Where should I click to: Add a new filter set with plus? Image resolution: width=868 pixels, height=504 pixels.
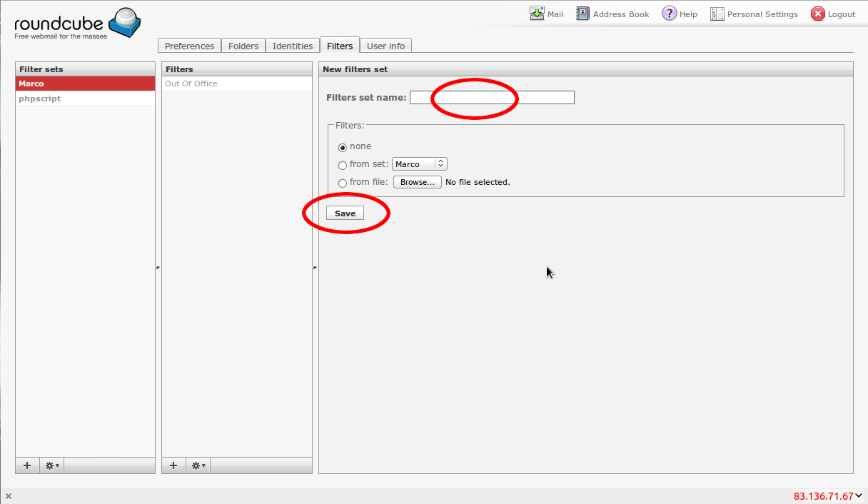(x=27, y=465)
